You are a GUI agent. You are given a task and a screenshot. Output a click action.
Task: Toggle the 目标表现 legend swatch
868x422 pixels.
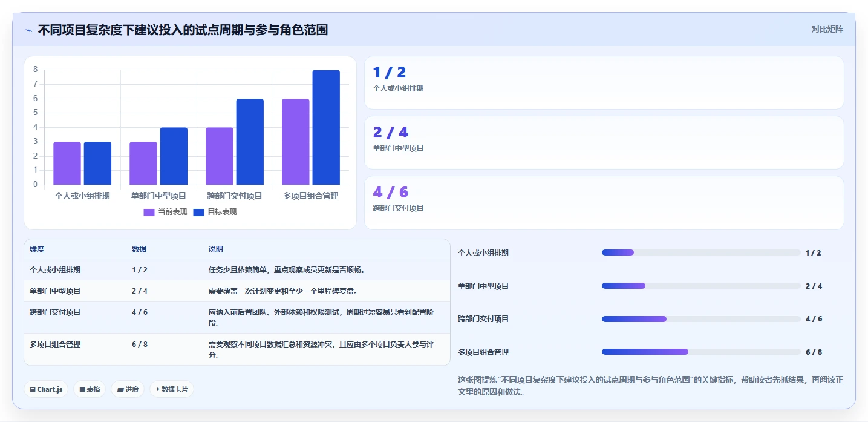point(198,212)
